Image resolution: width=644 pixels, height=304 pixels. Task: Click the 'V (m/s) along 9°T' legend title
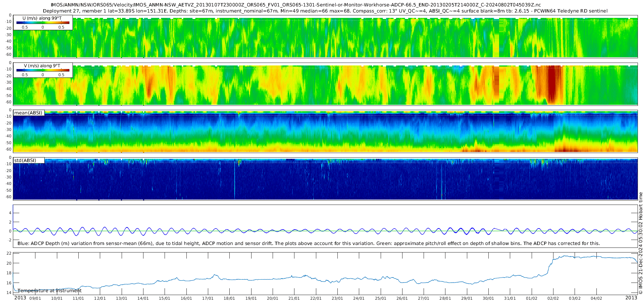coord(42,66)
